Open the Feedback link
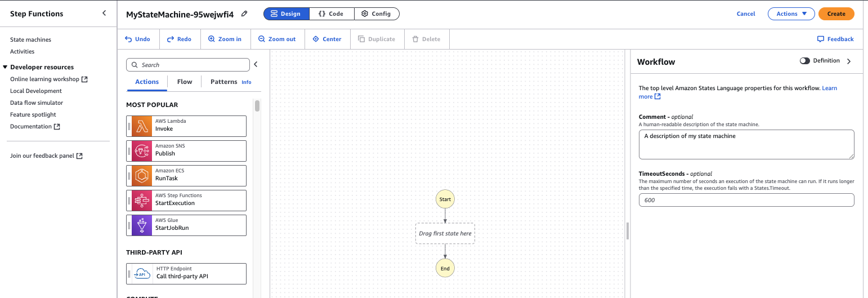This screenshot has height=298, width=868. 835,39
